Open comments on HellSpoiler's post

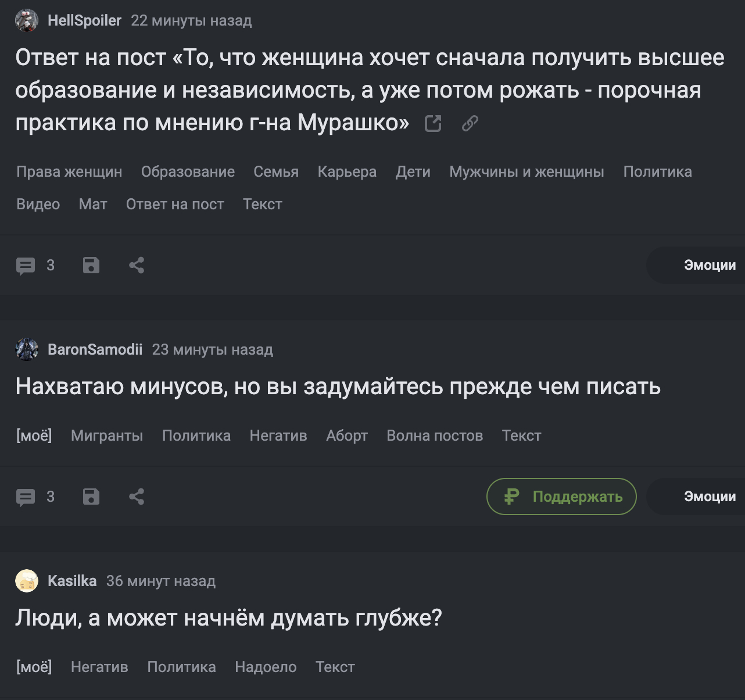pyautogui.click(x=26, y=266)
